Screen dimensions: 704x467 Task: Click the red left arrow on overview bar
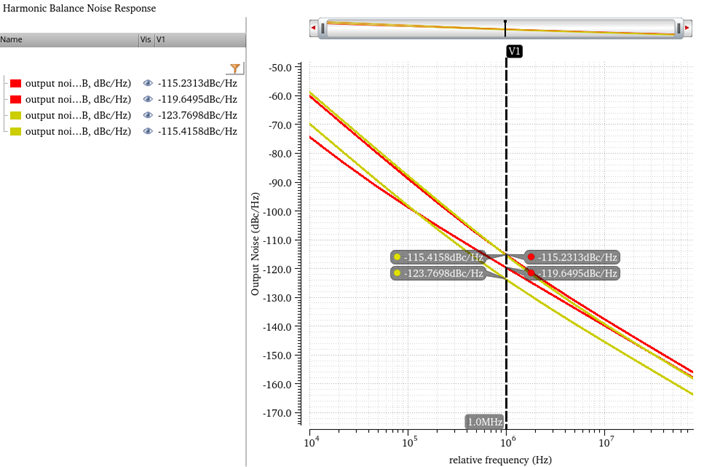314,29
